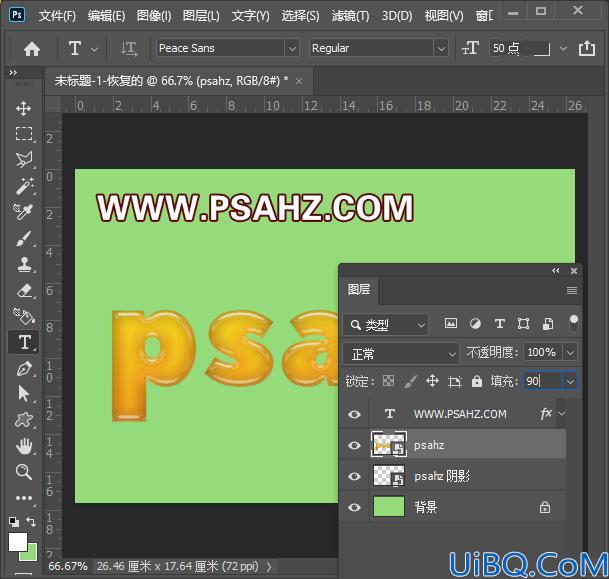Toggle text orientation in options bar

(129, 49)
